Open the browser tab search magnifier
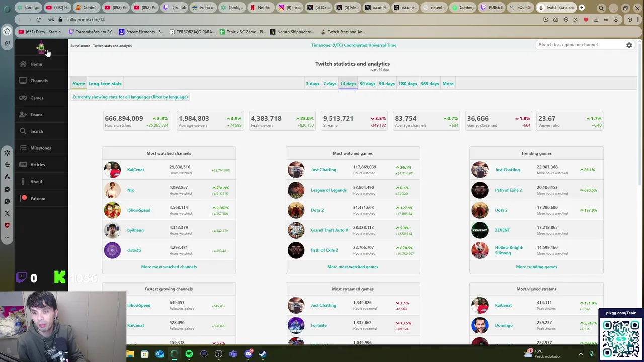This screenshot has width=644, height=362. tap(601, 8)
